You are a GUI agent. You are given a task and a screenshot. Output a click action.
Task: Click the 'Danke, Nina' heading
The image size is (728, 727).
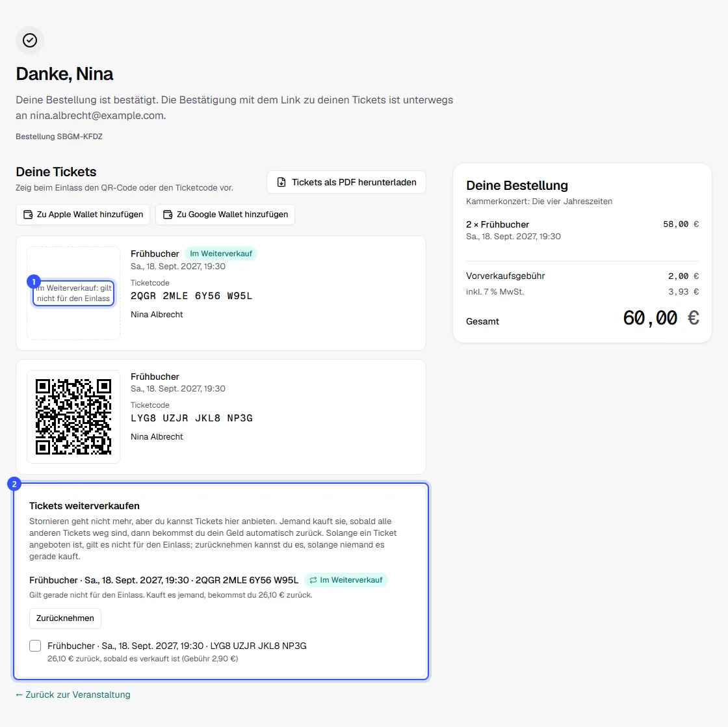tap(64, 74)
